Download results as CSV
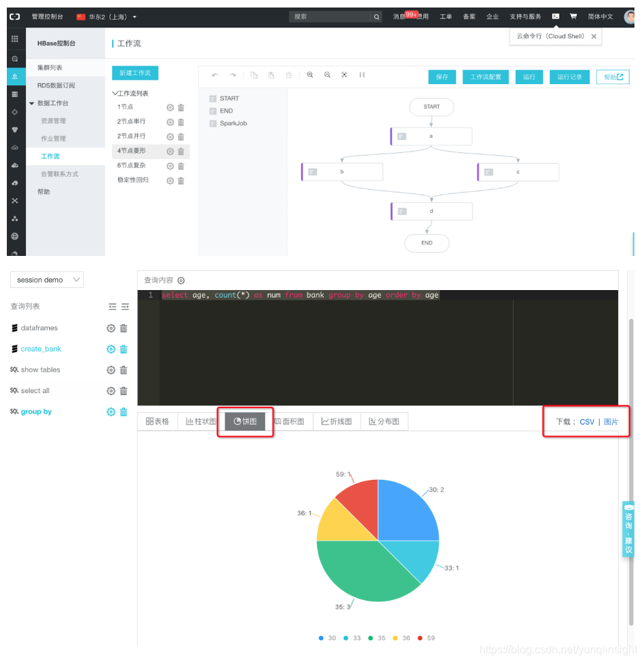644x662 pixels. [587, 422]
